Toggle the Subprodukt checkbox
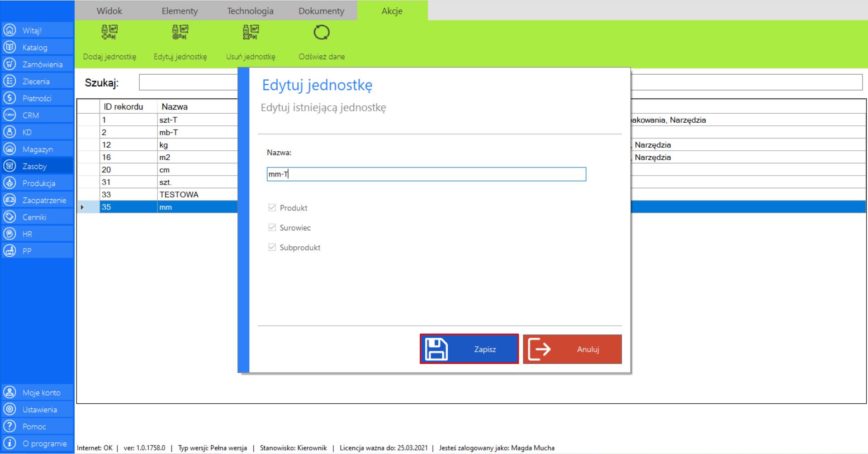 point(272,248)
